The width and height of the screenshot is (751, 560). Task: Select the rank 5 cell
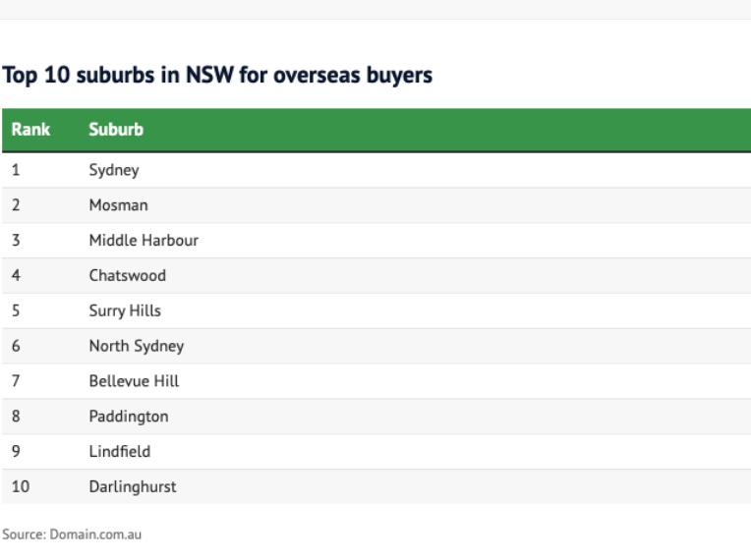point(16,310)
